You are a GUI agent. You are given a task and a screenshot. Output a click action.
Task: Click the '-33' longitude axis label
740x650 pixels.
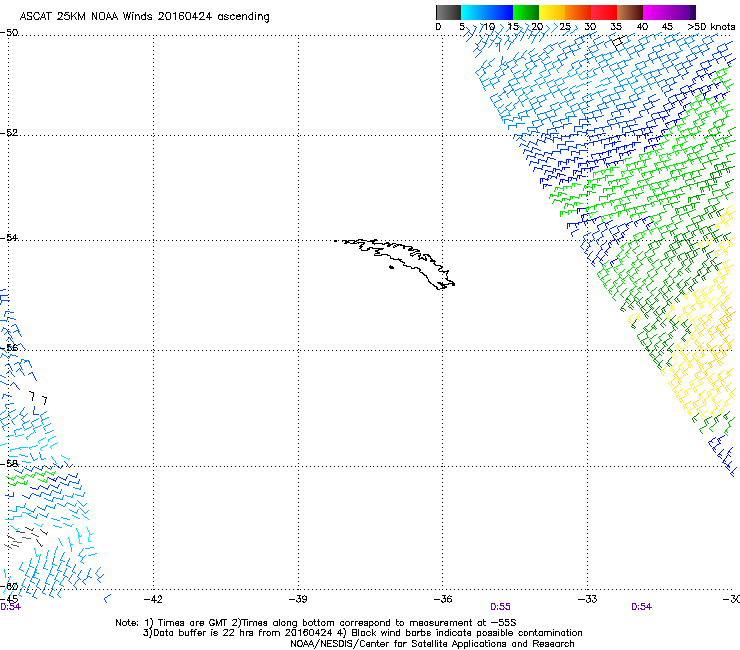coord(588,599)
